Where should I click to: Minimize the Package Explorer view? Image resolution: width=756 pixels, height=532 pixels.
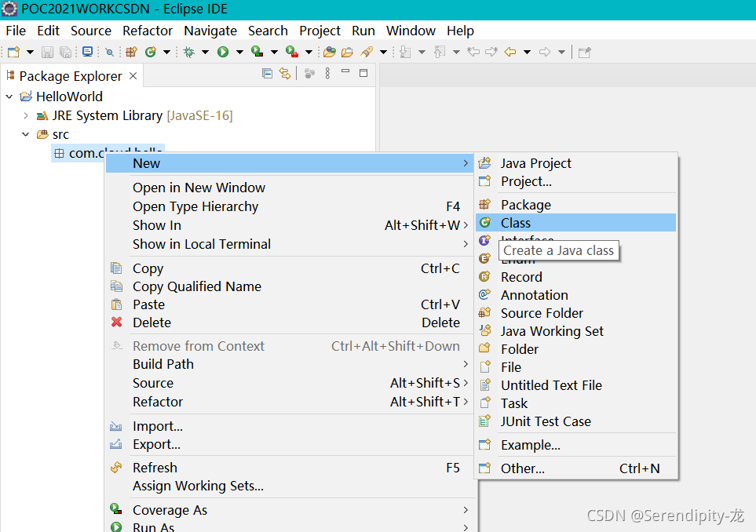pyautogui.click(x=345, y=72)
